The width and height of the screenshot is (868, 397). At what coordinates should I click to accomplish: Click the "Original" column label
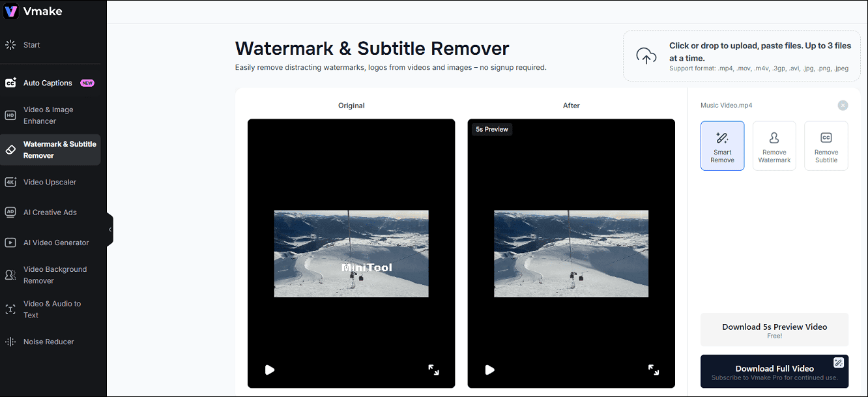pos(351,106)
